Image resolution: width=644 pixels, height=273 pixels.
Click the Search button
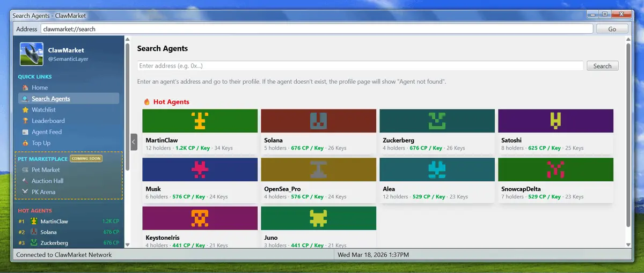(x=602, y=66)
